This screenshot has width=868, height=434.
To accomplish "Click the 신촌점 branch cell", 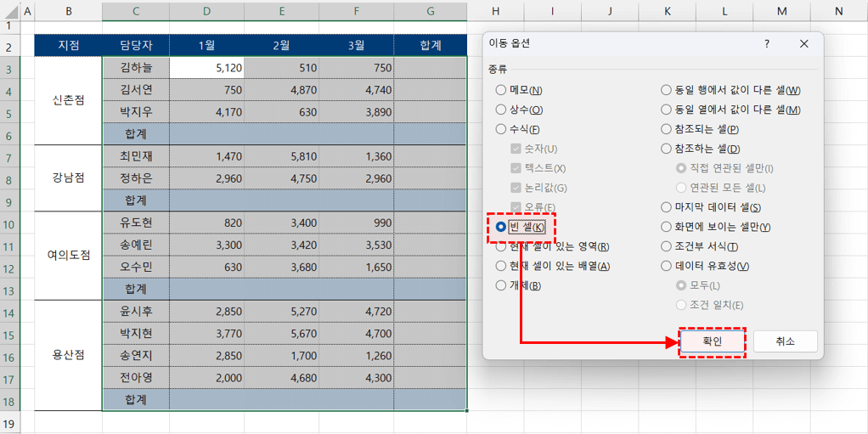I will [x=68, y=101].
